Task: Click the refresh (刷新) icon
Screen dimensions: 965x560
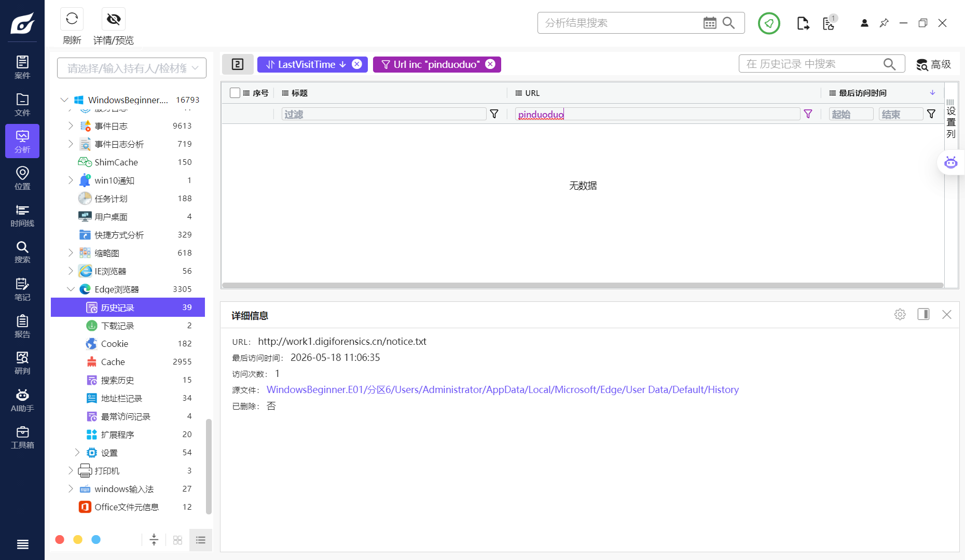Action: point(72,19)
